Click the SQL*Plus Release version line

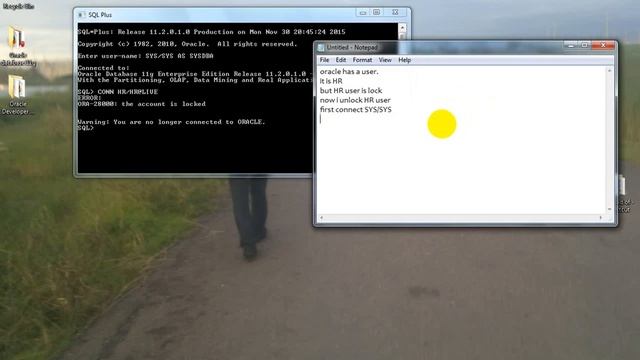coord(211,32)
